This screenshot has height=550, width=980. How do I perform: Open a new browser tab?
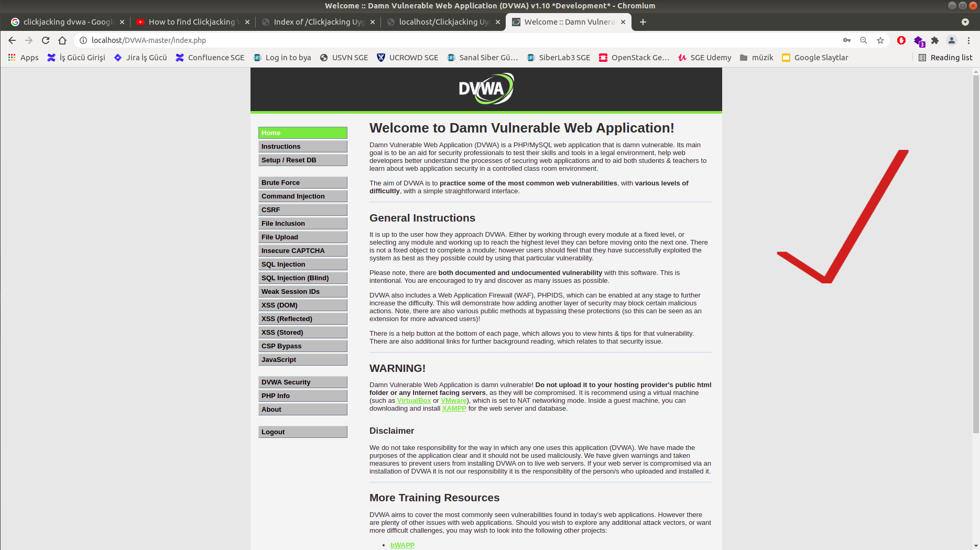643,22
